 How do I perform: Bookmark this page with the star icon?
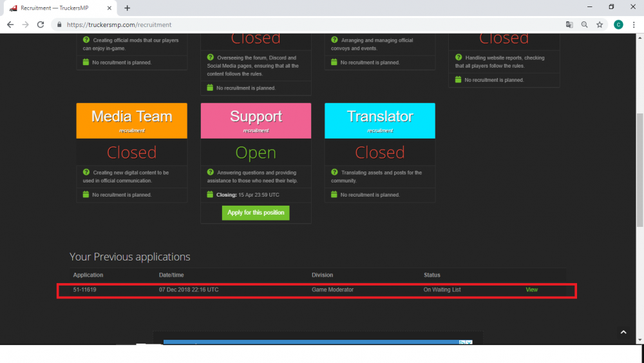tap(600, 25)
